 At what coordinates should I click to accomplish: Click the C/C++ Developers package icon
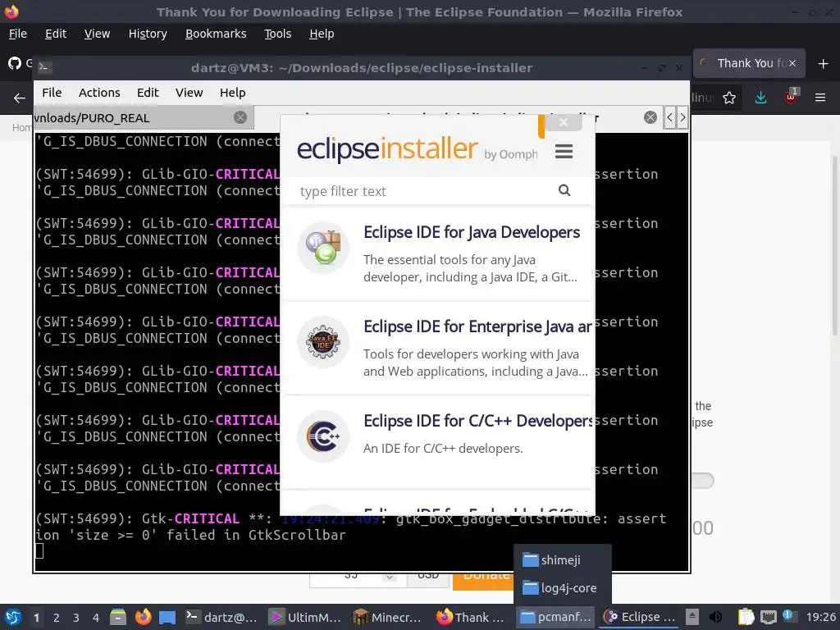click(323, 436)
